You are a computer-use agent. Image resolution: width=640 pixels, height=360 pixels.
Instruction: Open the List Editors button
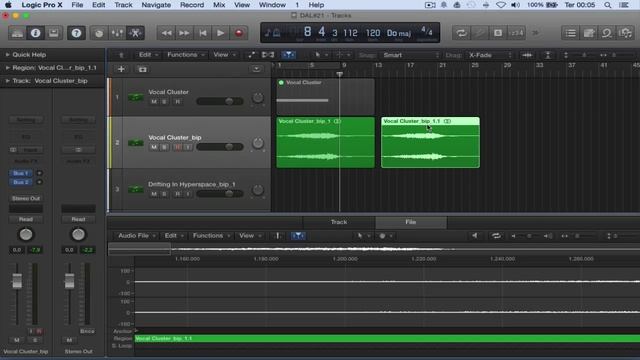(571, 33)
